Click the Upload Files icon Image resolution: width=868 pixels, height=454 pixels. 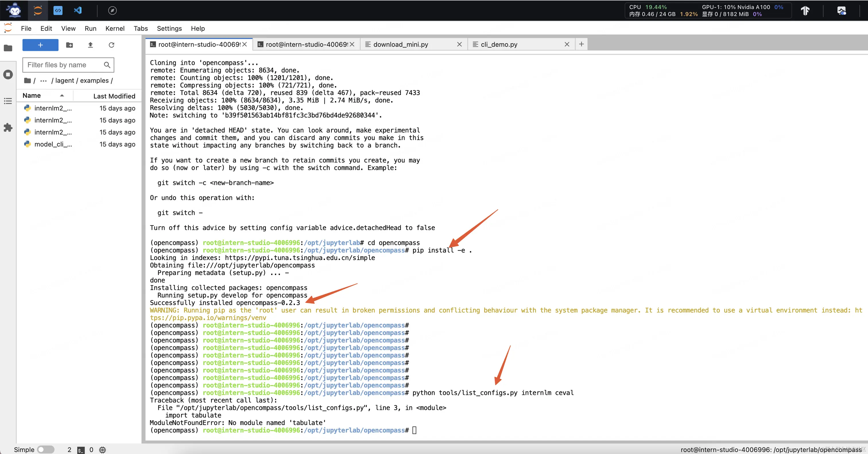pos(90,45)
